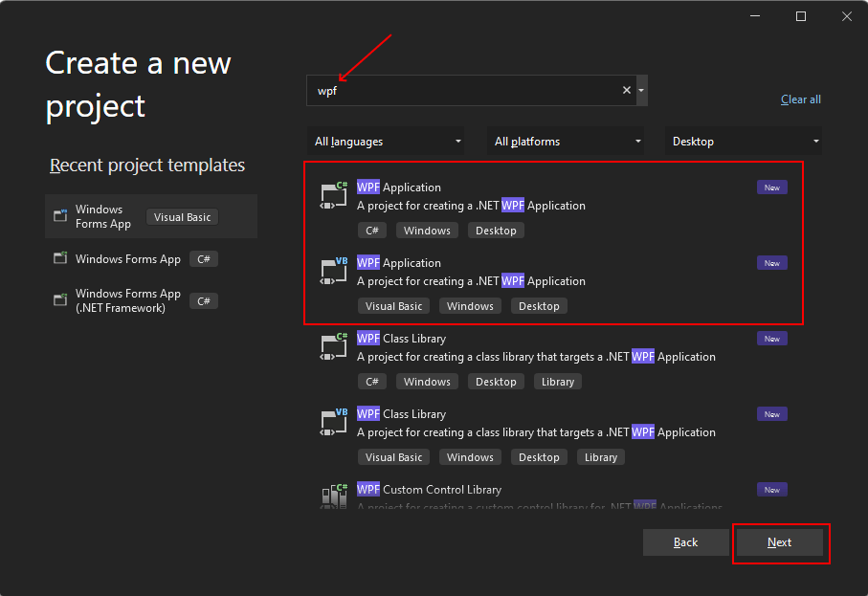The image size is (868, 596).
Task: Select the Windows Forms App Visual Basic recent template
Action: (x=151, y=215)
